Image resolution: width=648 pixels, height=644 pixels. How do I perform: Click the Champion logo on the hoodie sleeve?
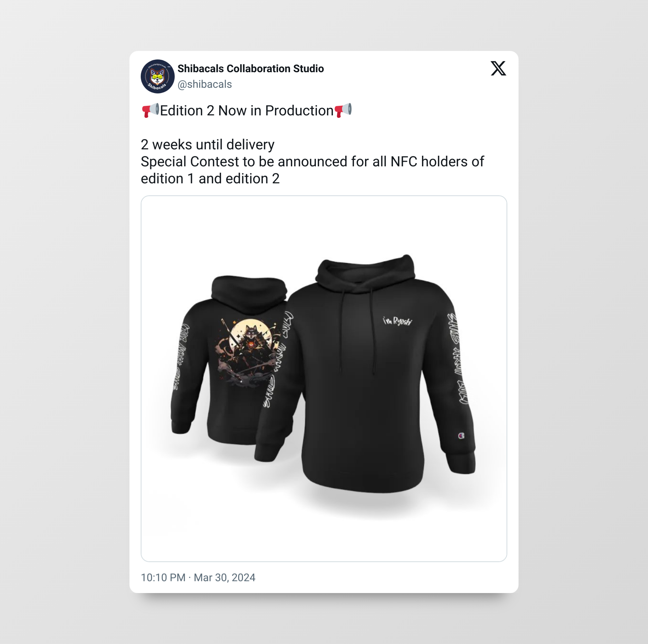(461, 436)
